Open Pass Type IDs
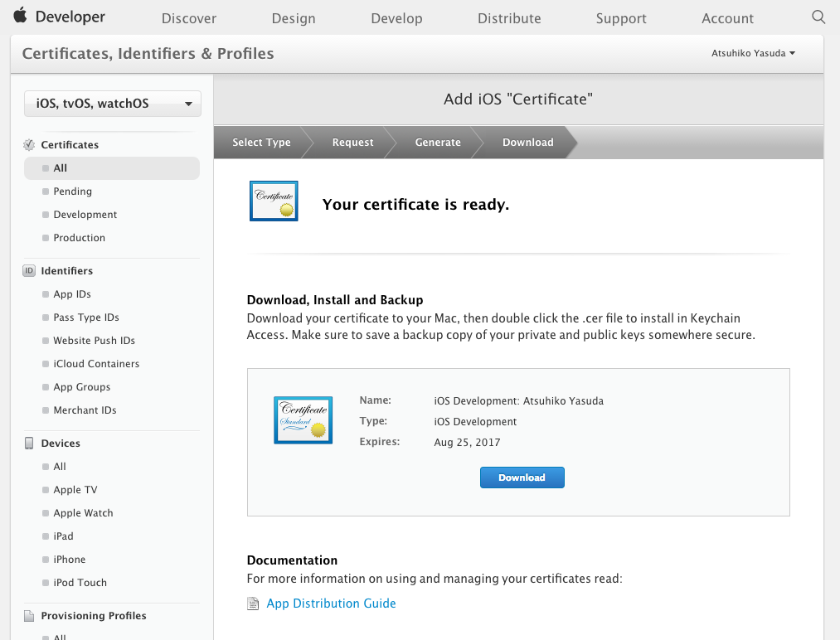840x640 pixels. tap(85, 317)
